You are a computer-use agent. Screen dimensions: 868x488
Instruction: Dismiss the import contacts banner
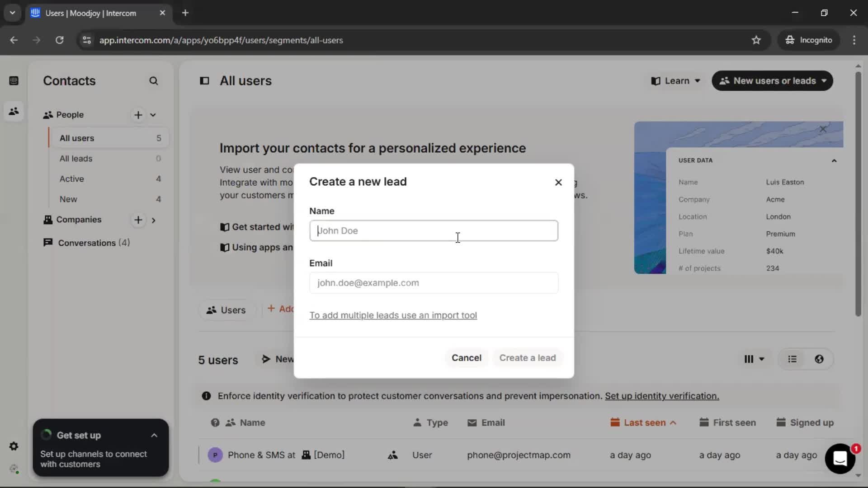click(823, 129)
